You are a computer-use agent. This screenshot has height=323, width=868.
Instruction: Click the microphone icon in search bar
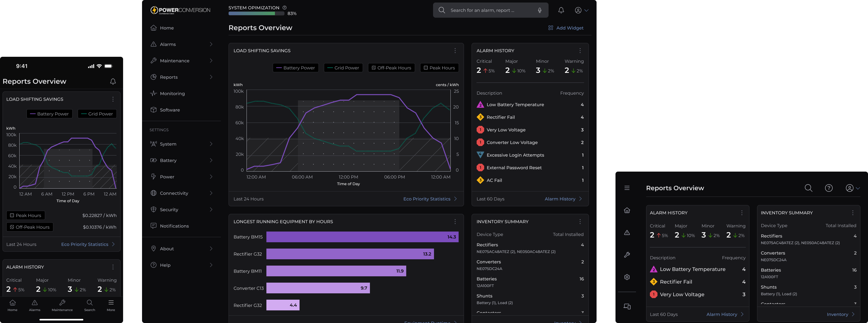coord(539,10)
